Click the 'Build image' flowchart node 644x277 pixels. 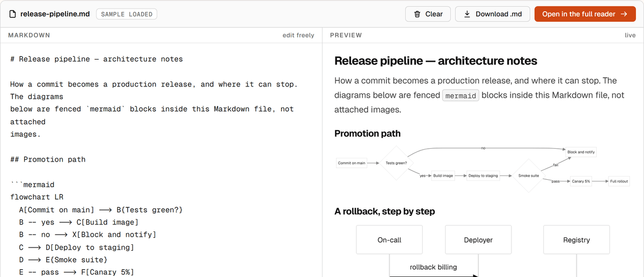point(443,176)
